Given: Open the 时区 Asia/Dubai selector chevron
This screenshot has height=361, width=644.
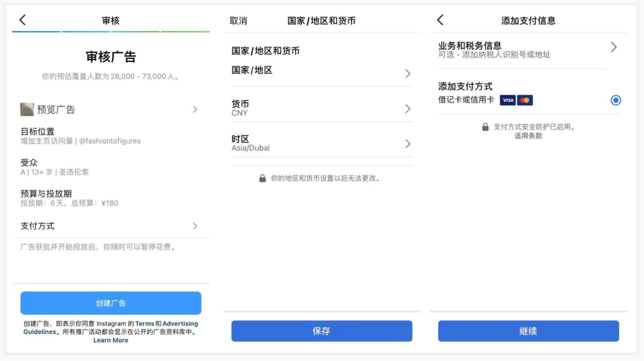Looking at the screenshot, I should [407, 144].
